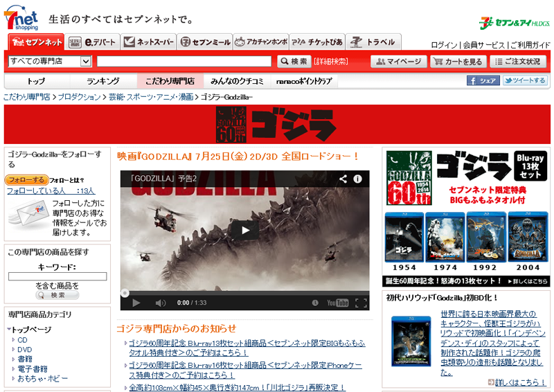Image resolution: width=554 pixels, height=392 pixels.
Task: Open 会員サービス link
Action: 483,45
